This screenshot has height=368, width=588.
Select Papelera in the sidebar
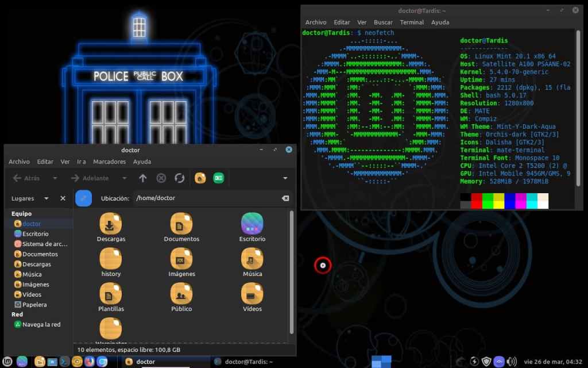(x=34, y=305)
